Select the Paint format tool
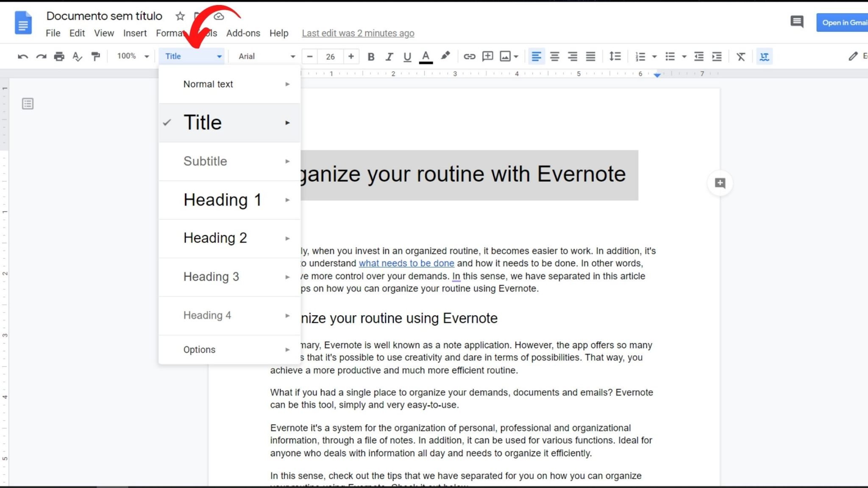The image size is (868, 488). point(96,56)
